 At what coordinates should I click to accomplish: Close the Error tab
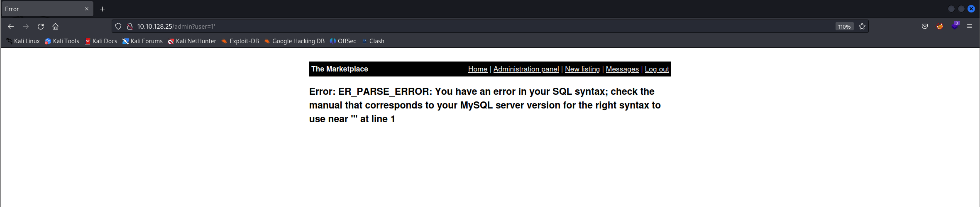pos(87,9)
